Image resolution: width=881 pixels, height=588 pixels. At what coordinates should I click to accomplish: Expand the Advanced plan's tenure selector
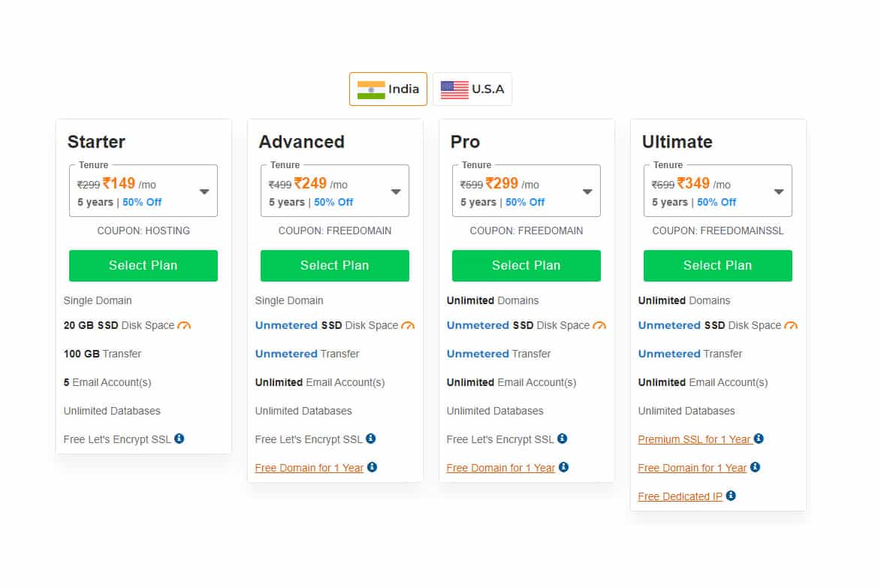(x=396, y=191)
